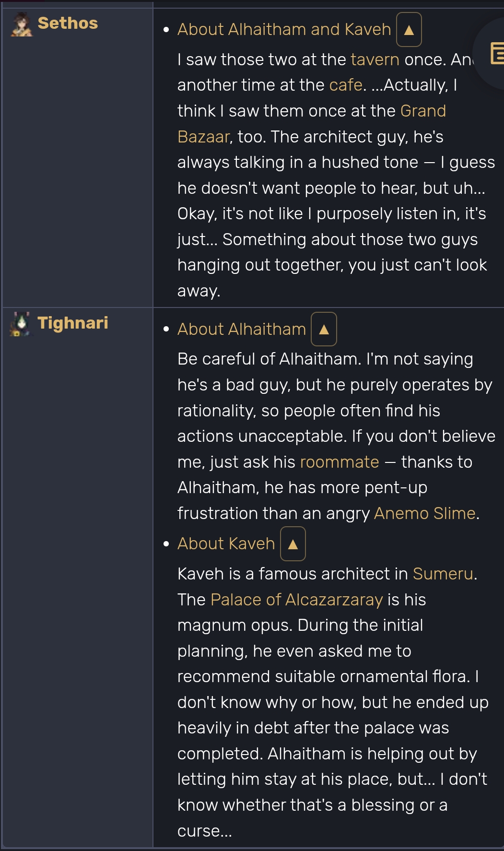Image resolution: width=504 pixels, height=851 pixels.
Task: Follow the tavern link
Action: tap(375, 59)
